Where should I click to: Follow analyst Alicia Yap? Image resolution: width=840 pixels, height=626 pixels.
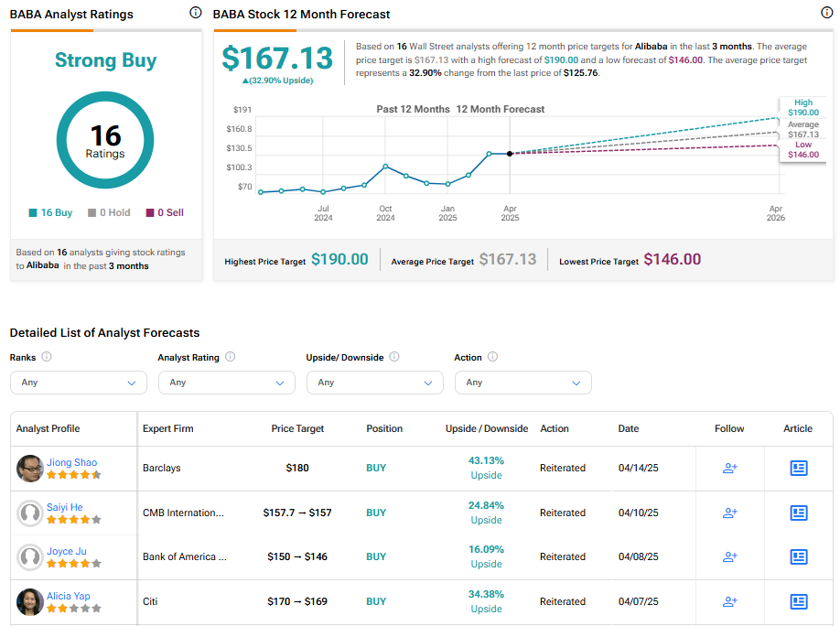click(x=729, y=601)
